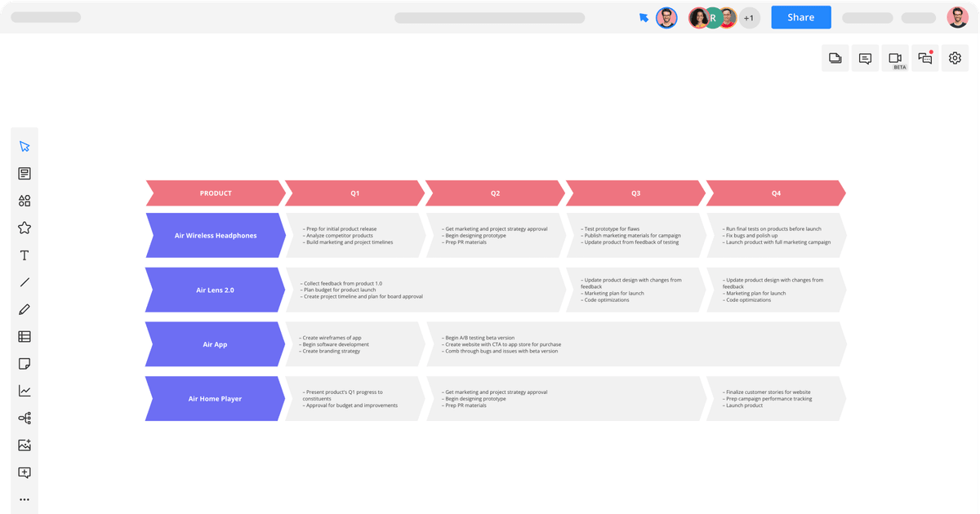Insert a table from the sidebar
Screen dimensions: 980x514
[24, 336]
